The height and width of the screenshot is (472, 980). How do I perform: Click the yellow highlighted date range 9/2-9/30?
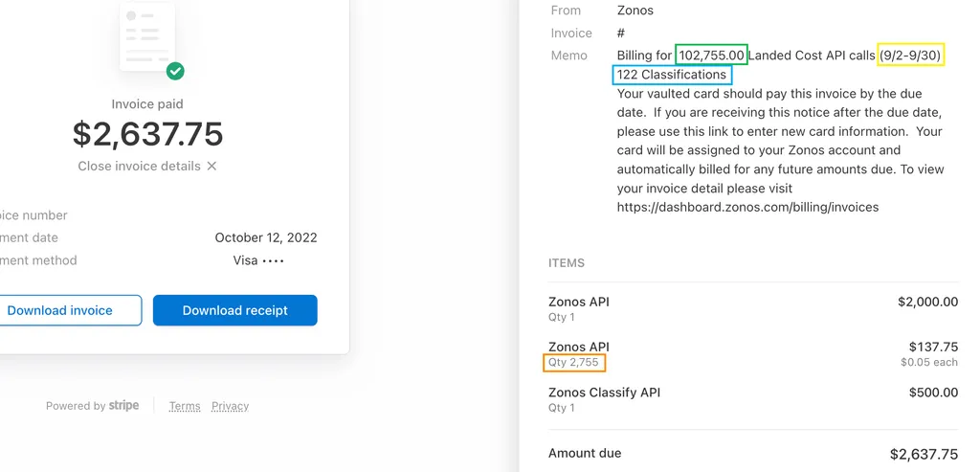pyautogui.click(x=911, y=56)
